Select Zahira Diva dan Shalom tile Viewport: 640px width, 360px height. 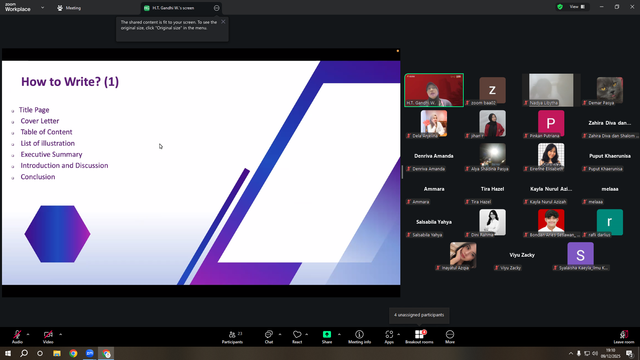610,123
